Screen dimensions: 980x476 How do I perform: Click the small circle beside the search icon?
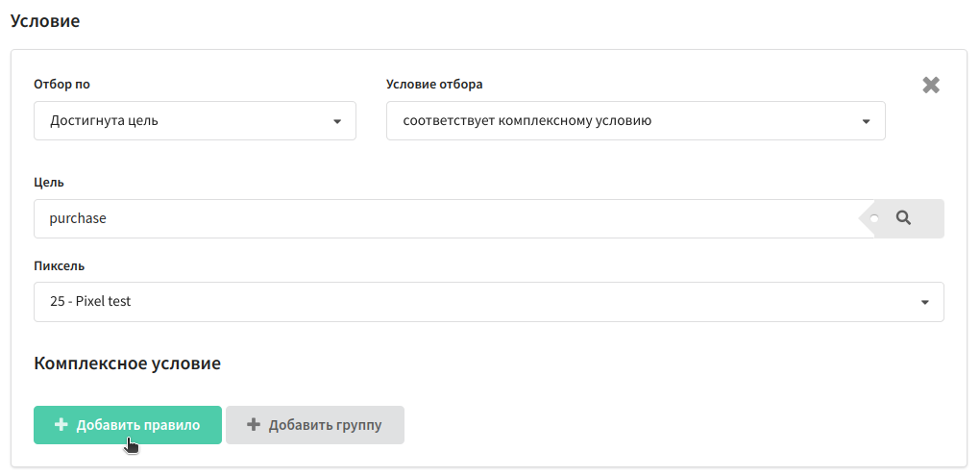[x=874, y=218]
